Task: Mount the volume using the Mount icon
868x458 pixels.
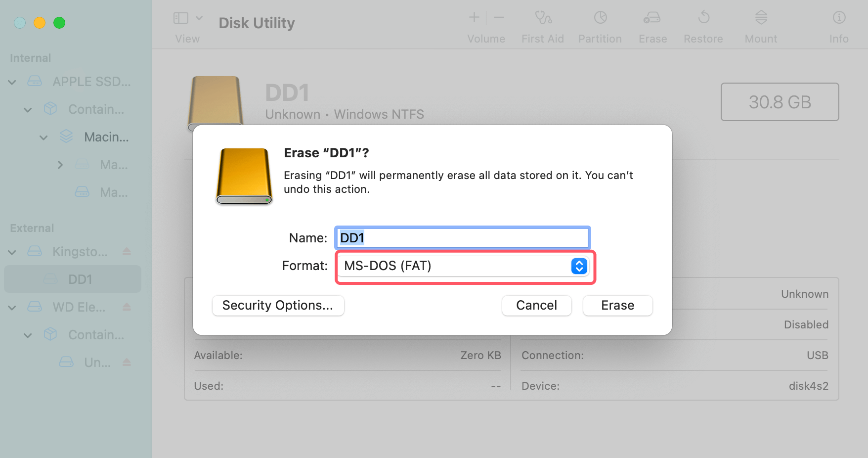Action: pyautogui.click(x=760, y=25)
